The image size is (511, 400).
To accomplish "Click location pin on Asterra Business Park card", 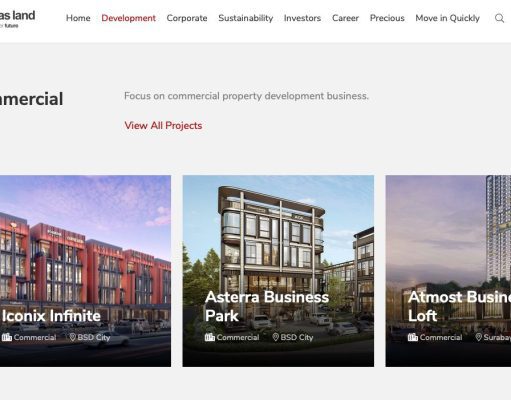I will click(275, 337).
